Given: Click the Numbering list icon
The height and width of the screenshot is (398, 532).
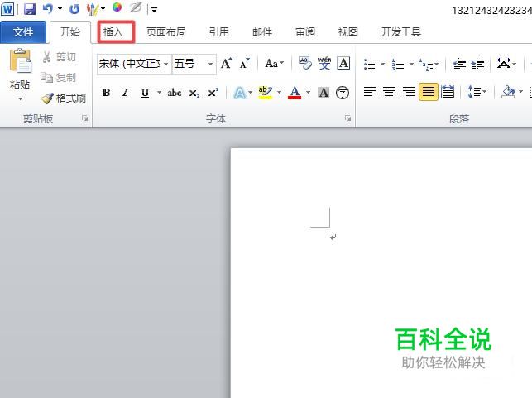Looking at the screenshot, I should (398, 64).
